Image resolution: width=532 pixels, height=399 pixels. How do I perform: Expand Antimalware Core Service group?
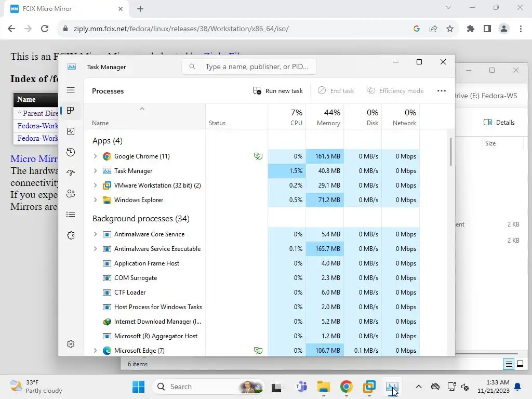[x=96, y=234]
